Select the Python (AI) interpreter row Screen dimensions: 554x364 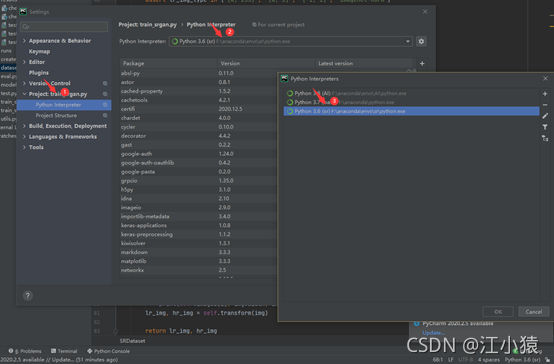tap(411, 93)
